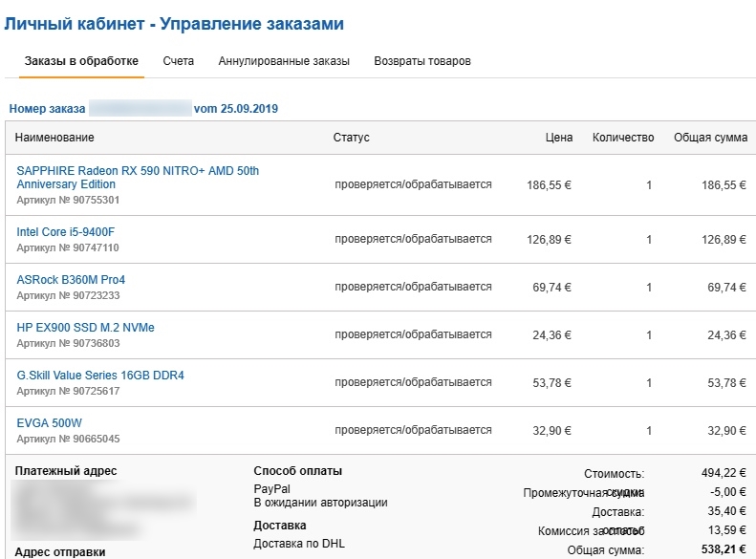Click the status text in the ASRock B360M row

click(413, 287)
